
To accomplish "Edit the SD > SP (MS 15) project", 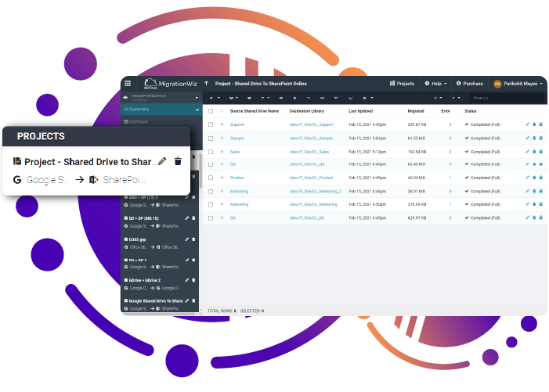I will 187,218.
